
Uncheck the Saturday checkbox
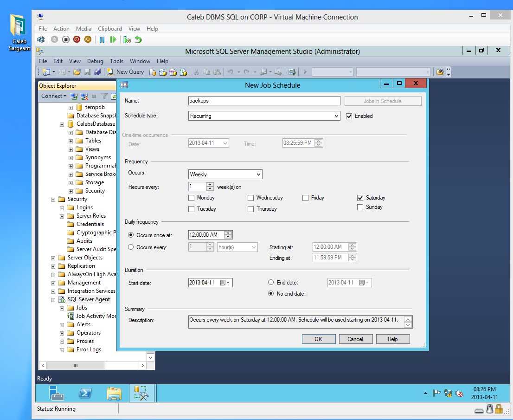pos(360,198)
